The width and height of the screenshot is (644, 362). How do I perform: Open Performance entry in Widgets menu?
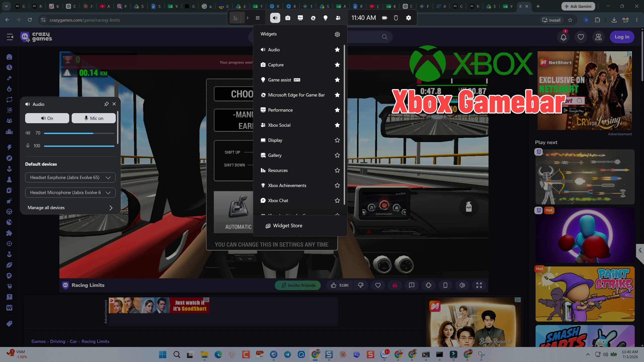point(294,110)
